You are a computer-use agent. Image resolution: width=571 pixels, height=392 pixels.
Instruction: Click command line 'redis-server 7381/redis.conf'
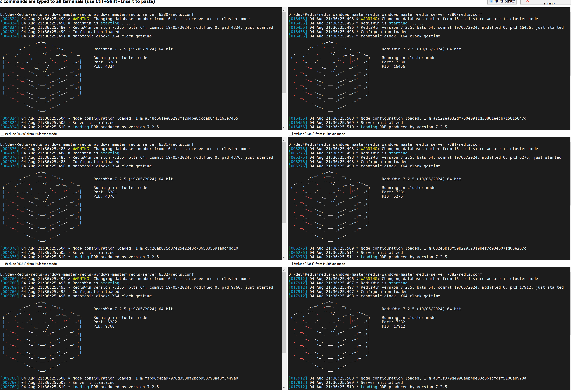[x=450, y=144]
